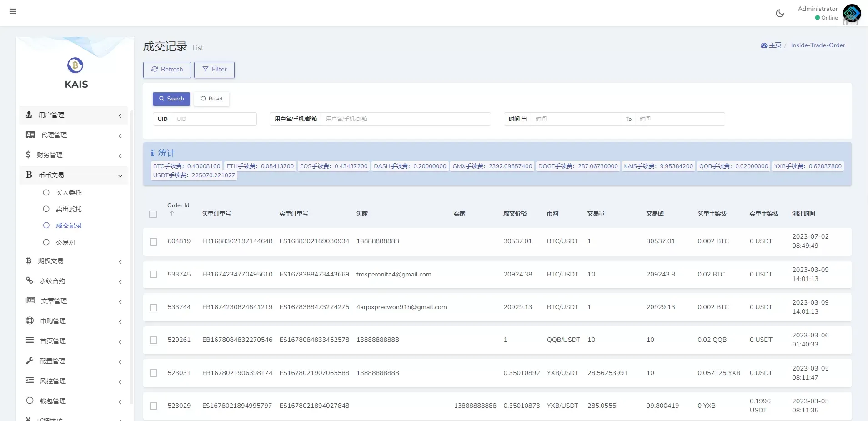Click the home icon in breadcrumb
This screenshot has height=421, width=868.
tap(764, 45)
